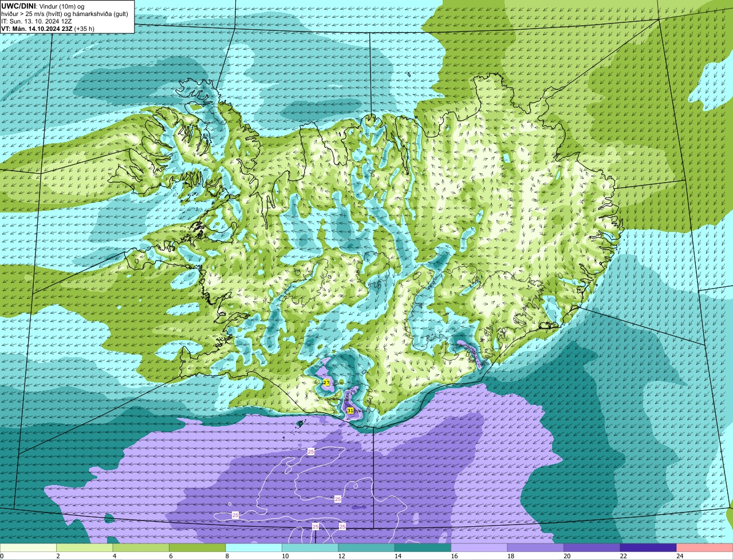Click the valid time "VT: Mán. 14.10.2024 23Z (+35 h)"
The width and height of the screenshot is (733, 560).
tap(48, 29)
